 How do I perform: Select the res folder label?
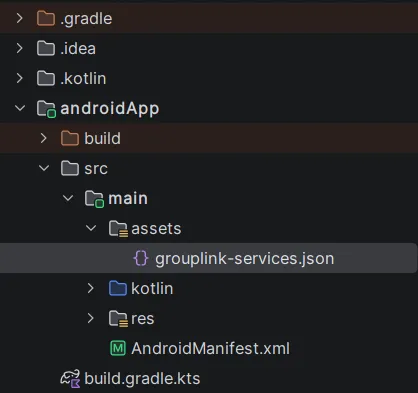[x=143, y=319]
